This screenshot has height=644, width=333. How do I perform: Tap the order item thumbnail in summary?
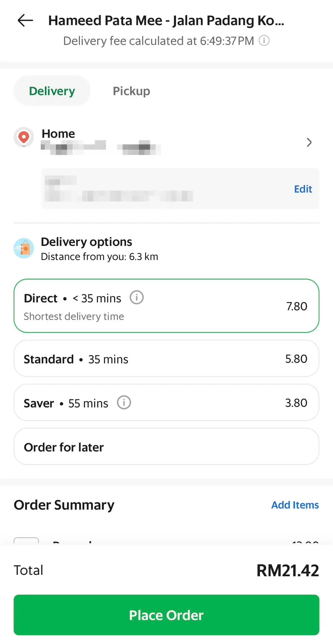pos(26,540)
